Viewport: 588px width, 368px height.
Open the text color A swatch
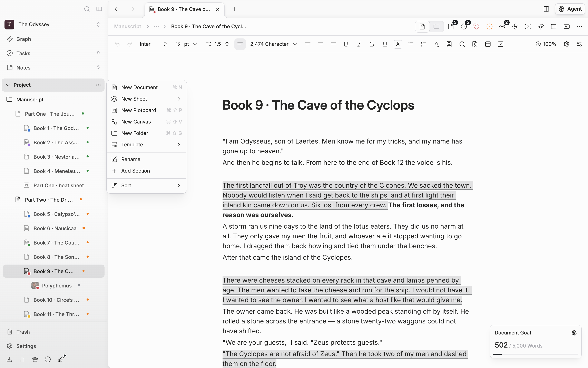tap(398, 44)
